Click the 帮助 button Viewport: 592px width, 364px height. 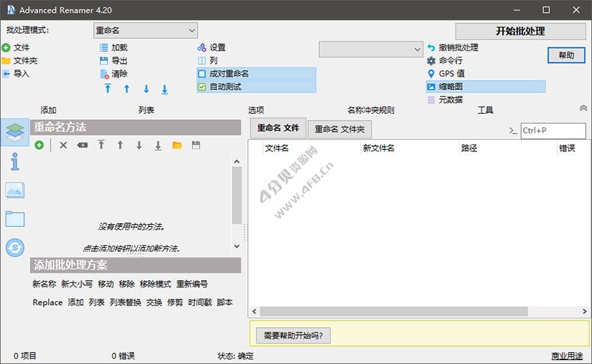pos(567,55)
